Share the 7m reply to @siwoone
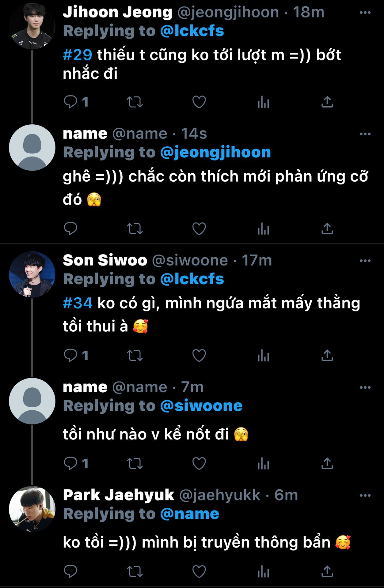This screenshot has width=384, height=588. click(327, 463)
